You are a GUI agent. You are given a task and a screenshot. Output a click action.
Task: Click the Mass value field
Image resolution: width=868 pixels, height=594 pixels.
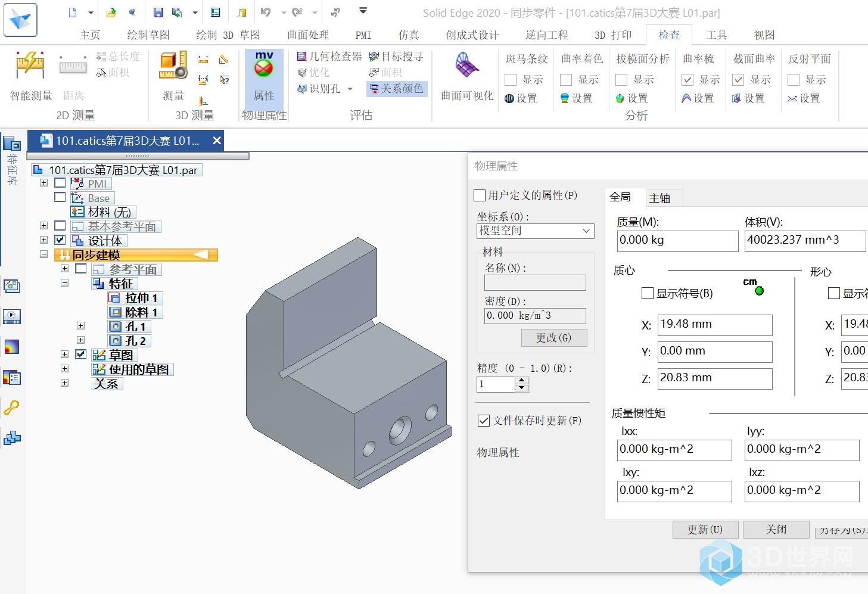click(678, 241)
